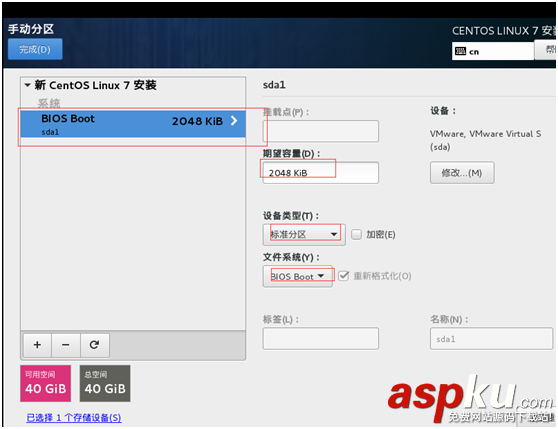Click the 完成(D) done button

(35, 49)
